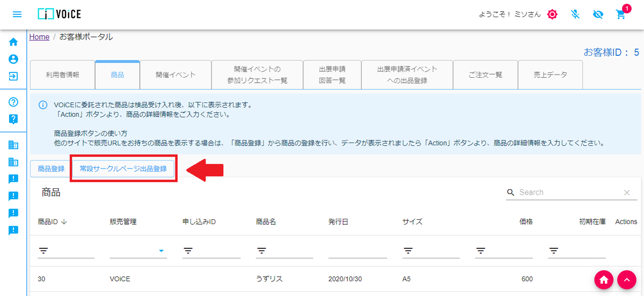Open the 出展申請回答一覧 tab
This screenshot has height=296, width=644.
click(332, 75)
